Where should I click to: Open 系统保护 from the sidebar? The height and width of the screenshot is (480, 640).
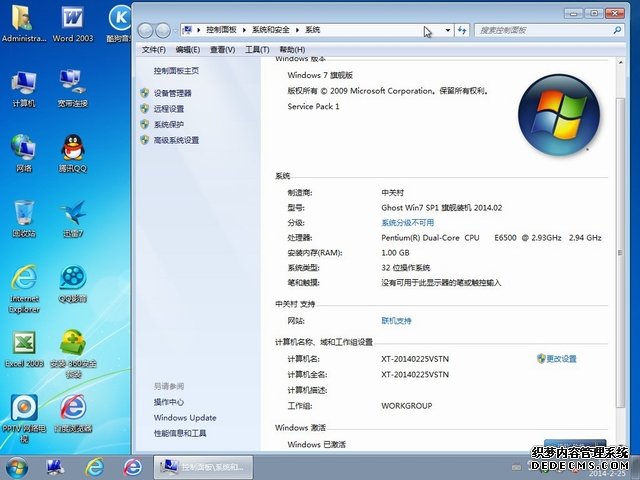169,124
